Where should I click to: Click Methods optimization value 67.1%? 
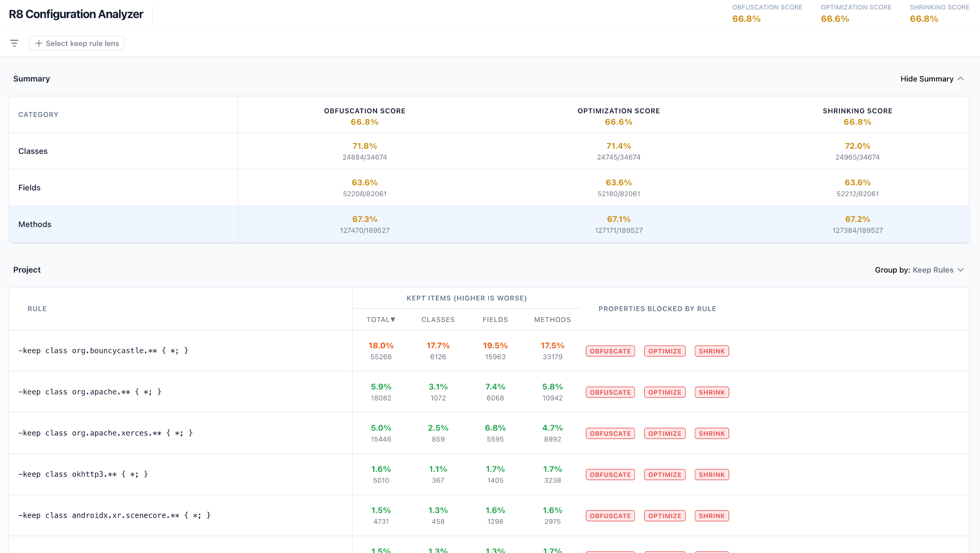[619, 219]
